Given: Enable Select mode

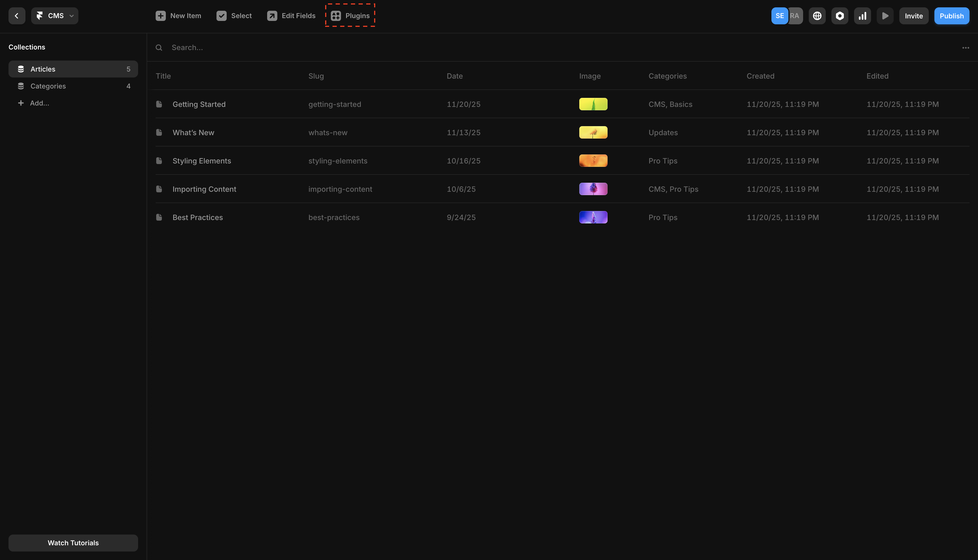Looking at the screenshot, I should 234,15.
